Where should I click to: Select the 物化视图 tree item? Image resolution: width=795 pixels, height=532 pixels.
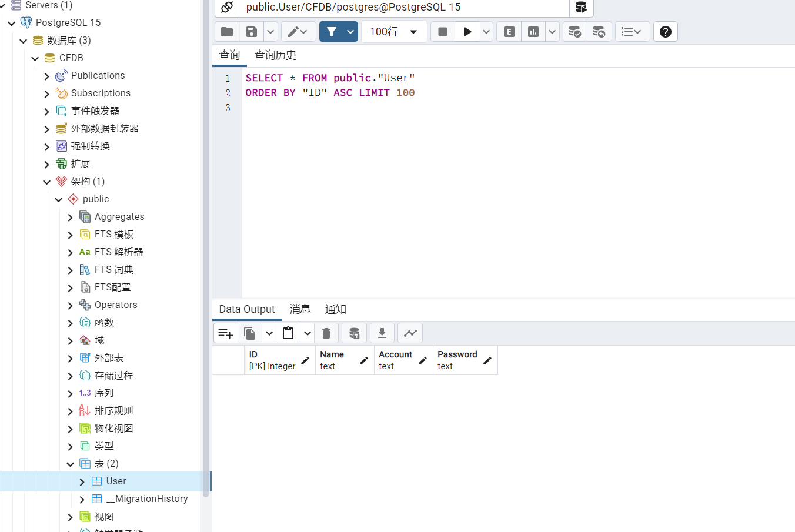[x=114, y=428]
